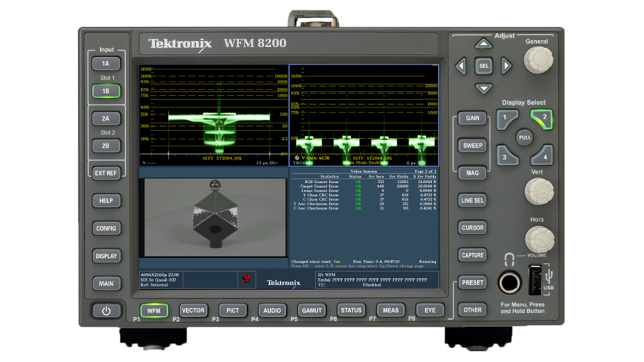This screenshot has width=644, height=362.
Task: Open the CONFIG menu button
Action: click(x=106, y=228)
